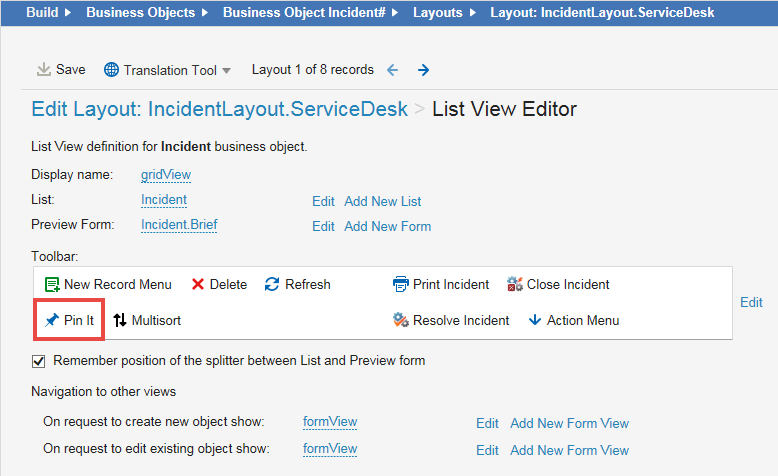Click the Multisort toolbar item
Viewport: 778px width, 476px height.
(x=146, y=320)
